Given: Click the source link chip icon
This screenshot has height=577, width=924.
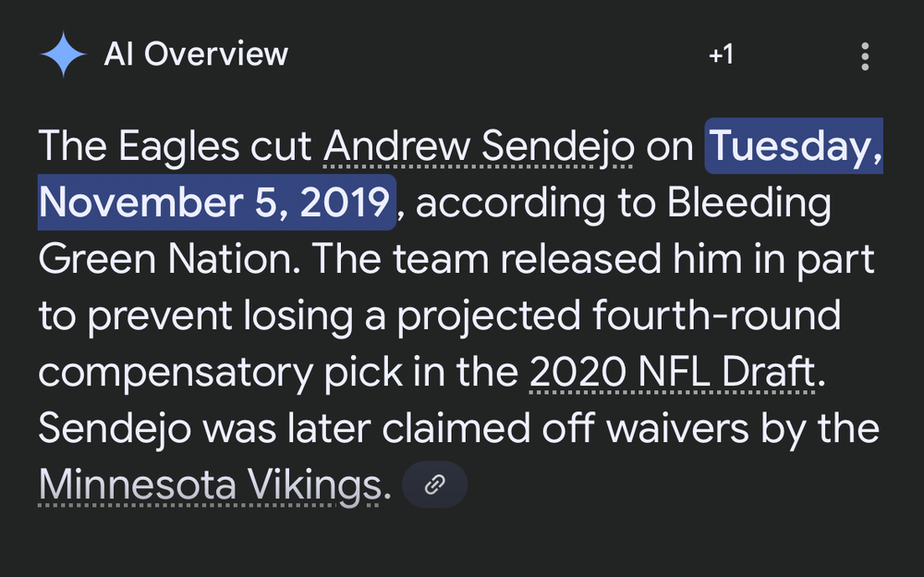Looking at the screenshot, I should (434, 485).
